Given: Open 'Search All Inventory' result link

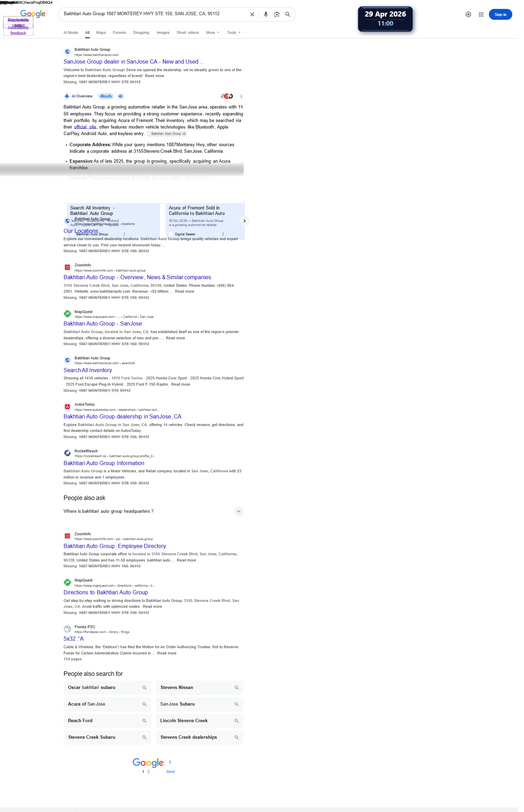Looking at the screenshot, I should point(88,370).
